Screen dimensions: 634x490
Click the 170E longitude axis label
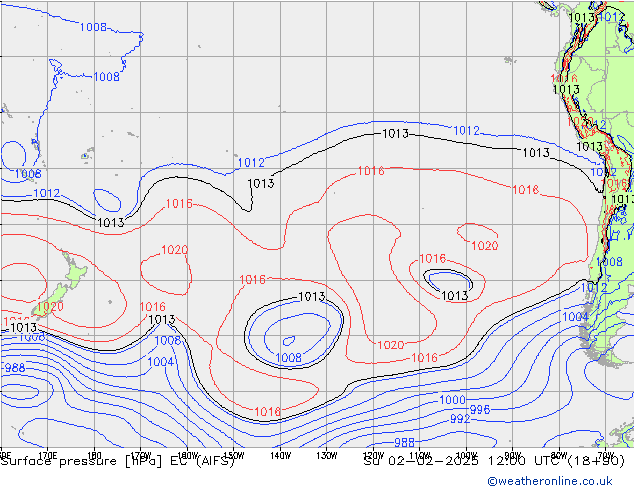coord(48,454)
